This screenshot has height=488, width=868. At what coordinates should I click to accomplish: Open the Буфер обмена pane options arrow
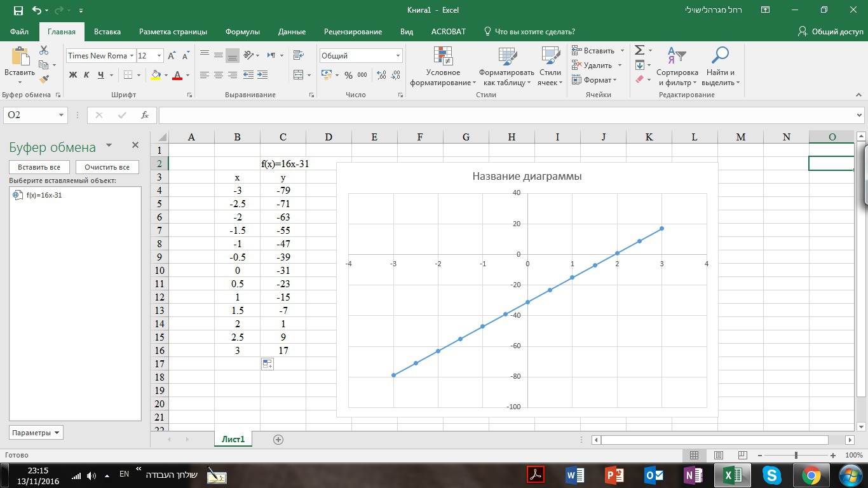click(109, 146)
